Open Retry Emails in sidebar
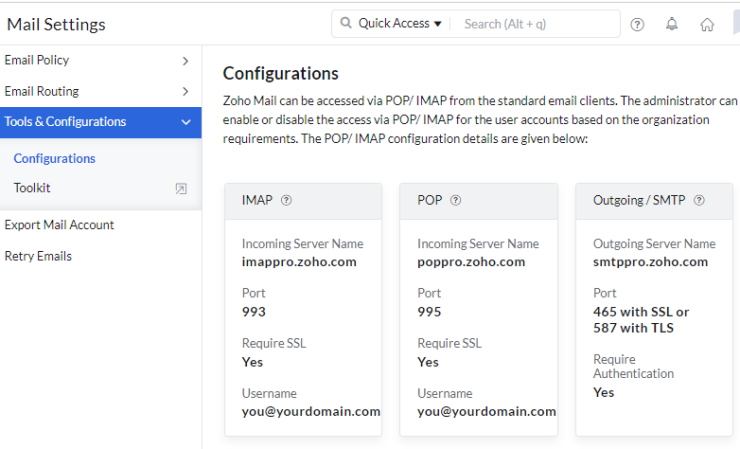Screen dimensions: 740x449 38,256
